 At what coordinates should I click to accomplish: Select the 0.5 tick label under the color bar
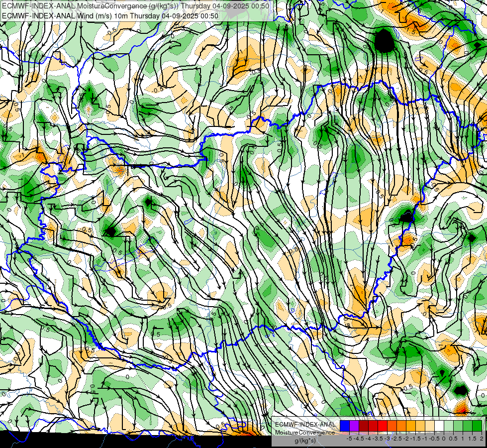pos(454,439)
